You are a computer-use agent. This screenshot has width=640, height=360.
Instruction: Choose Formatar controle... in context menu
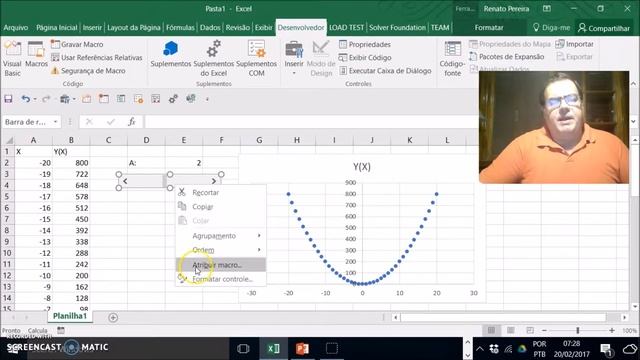221,279
